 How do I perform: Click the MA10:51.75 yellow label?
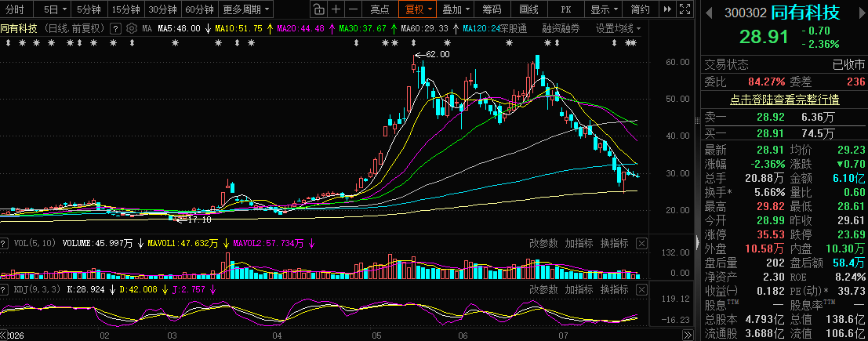(x=240, y=29)
